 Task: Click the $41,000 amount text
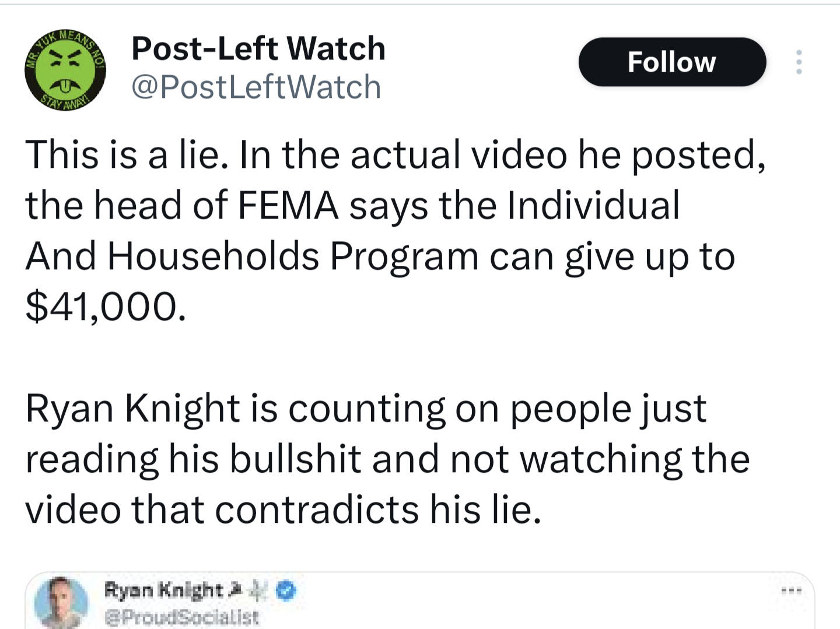click(x=106, y=307)
